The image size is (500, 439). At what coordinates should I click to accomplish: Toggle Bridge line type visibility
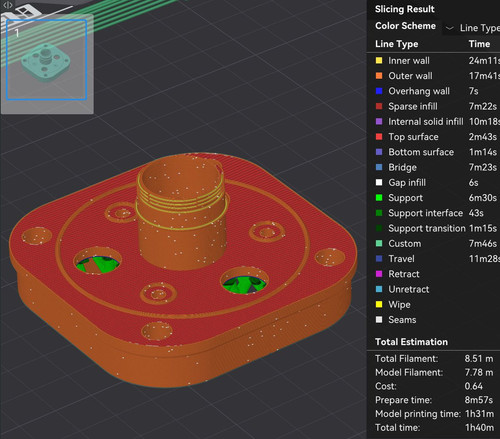tap(402, 167)
